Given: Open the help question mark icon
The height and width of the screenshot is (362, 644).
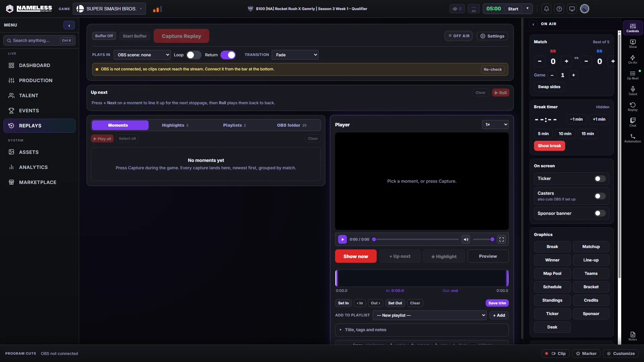Looking at the screenshot, I should click(559, 9).
